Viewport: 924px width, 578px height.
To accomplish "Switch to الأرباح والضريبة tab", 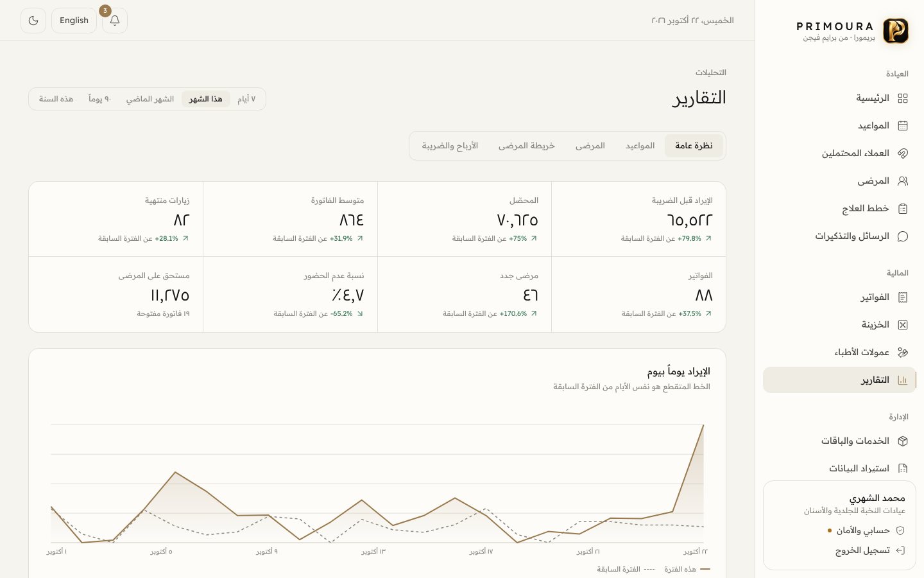I will (x=450, y=146).
